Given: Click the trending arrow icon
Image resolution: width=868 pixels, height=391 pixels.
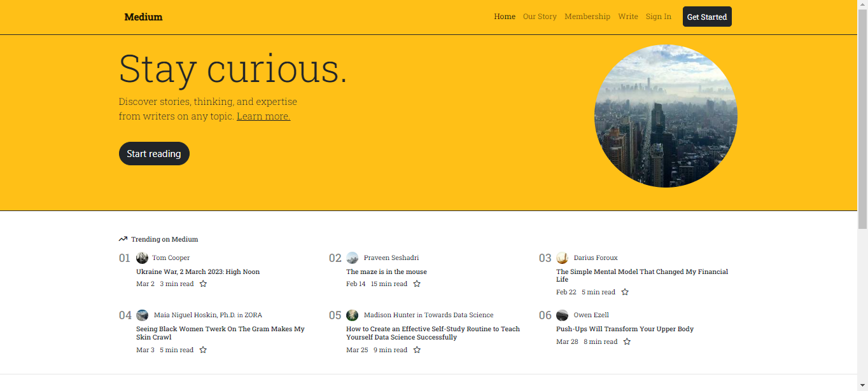Looking at the screenshot, I should pyautogui.click(x=123, y=239).
